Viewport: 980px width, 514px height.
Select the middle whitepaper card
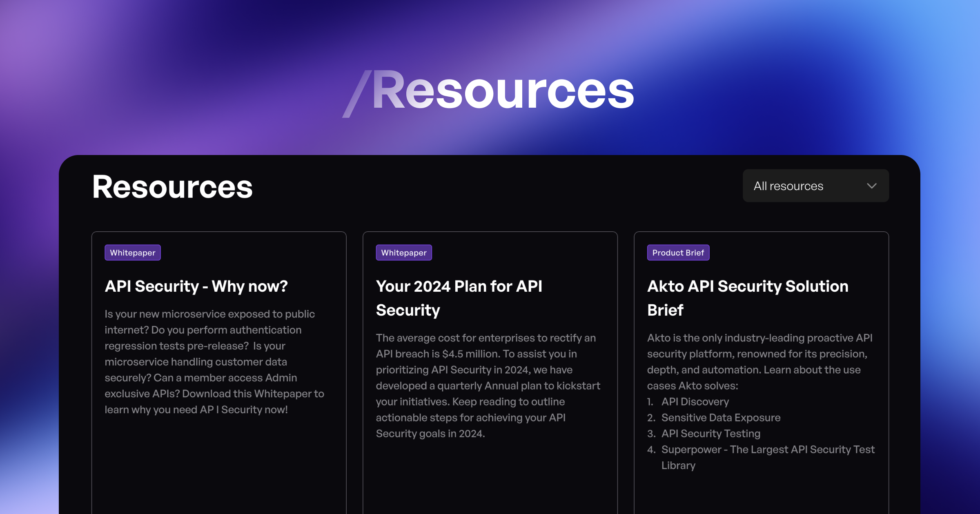[490, 367]
